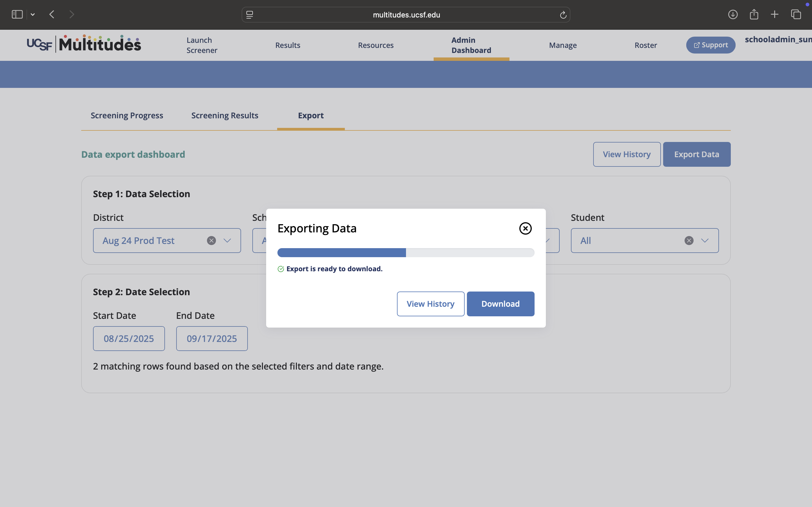812x507 pixels.
Task: Switch to Screening Results tab
Action: (225, 115)
